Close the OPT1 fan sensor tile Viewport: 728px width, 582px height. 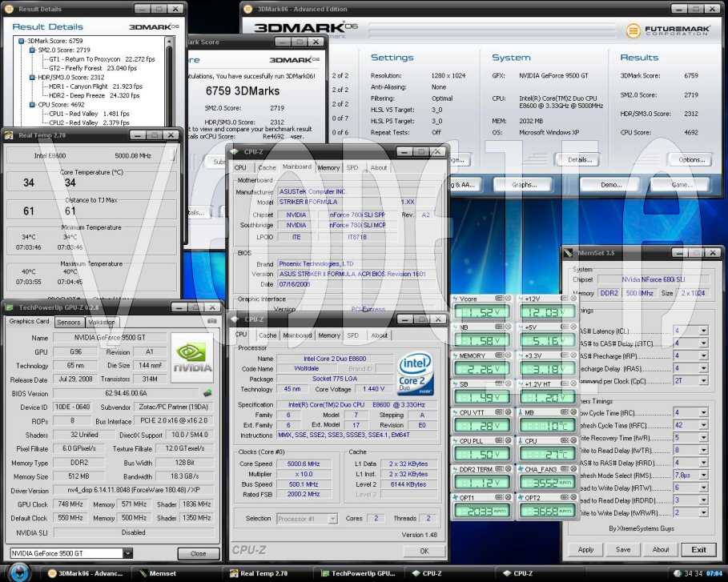click(x=508, y=497)
